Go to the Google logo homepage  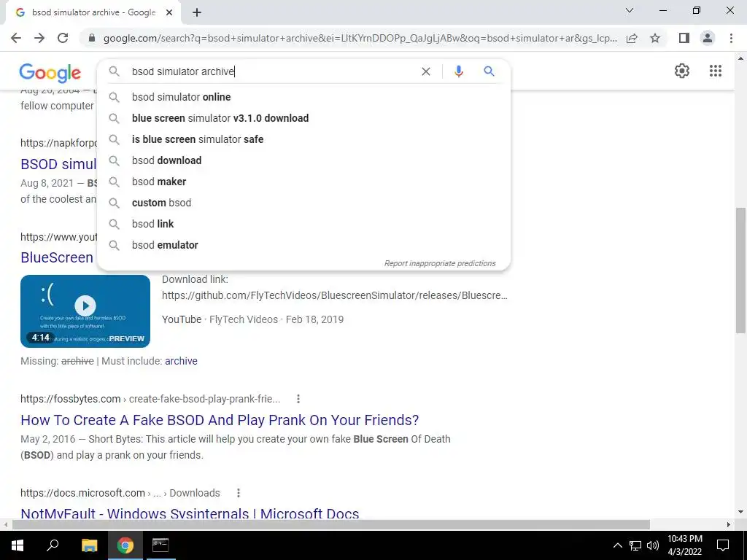(x=50, y=73)
